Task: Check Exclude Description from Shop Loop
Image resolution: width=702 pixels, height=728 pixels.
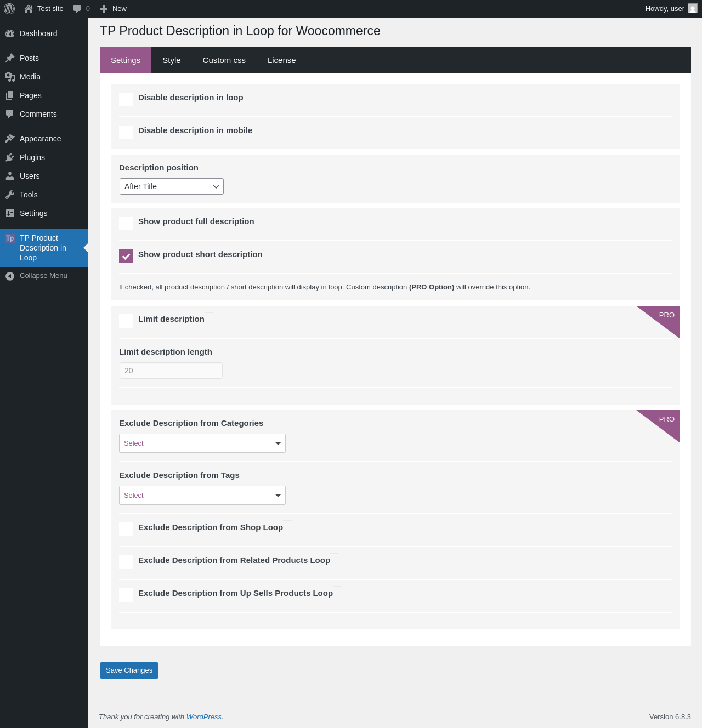Action: (126, 529)
